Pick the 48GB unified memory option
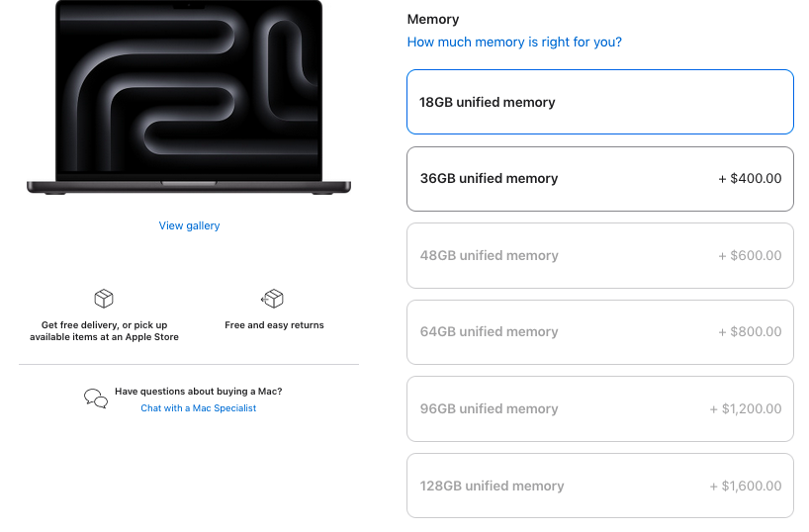The height and width of the screenshot is (532, 809). click(599, 255)
